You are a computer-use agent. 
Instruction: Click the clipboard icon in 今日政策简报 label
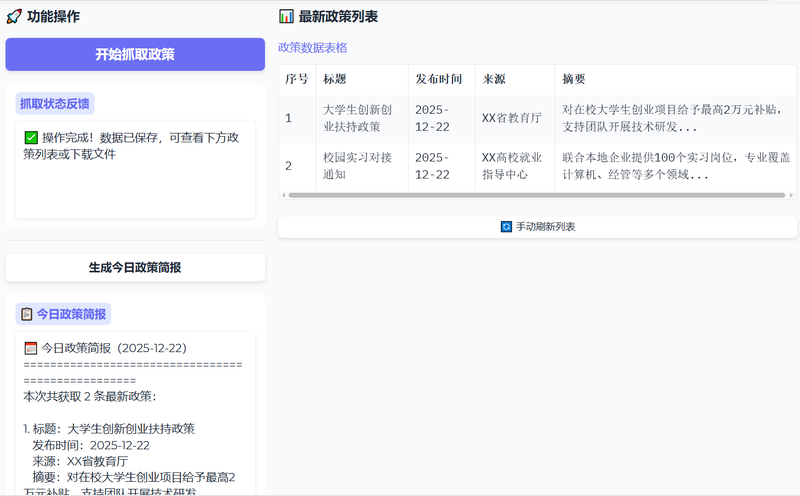[26, 314]
